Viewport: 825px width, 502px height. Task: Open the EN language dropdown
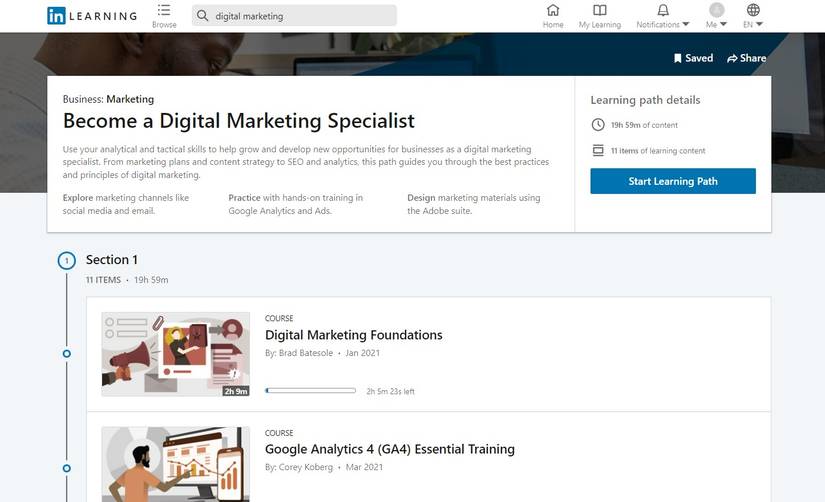753,15
